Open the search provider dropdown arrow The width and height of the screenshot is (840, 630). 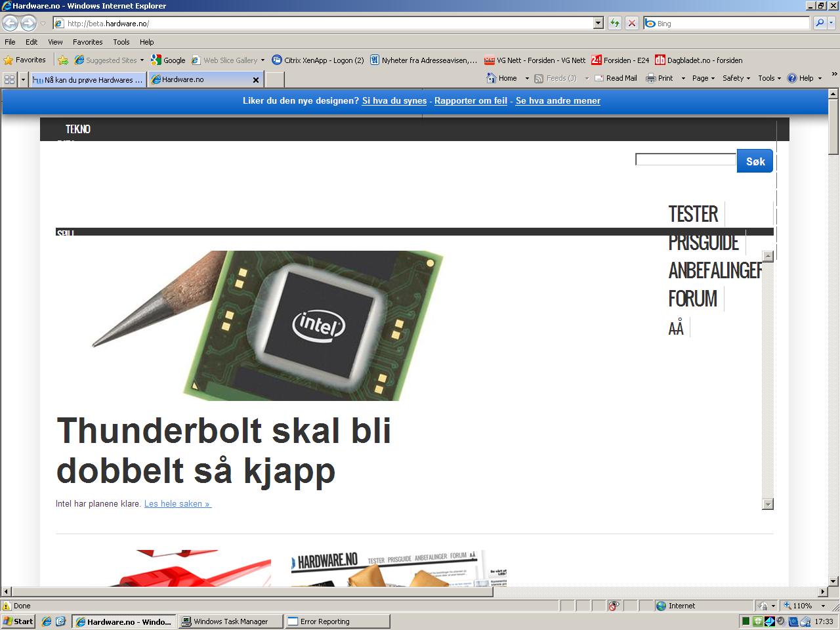point(832,23)
